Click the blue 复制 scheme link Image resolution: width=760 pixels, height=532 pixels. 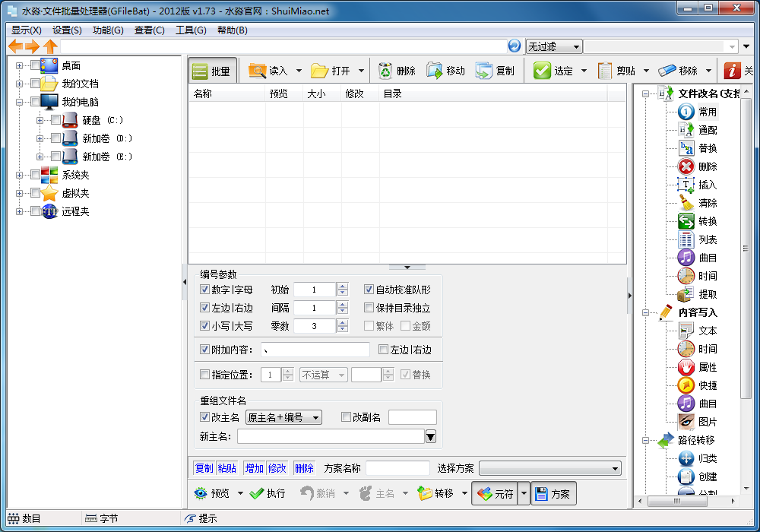(x=204, y=468)
